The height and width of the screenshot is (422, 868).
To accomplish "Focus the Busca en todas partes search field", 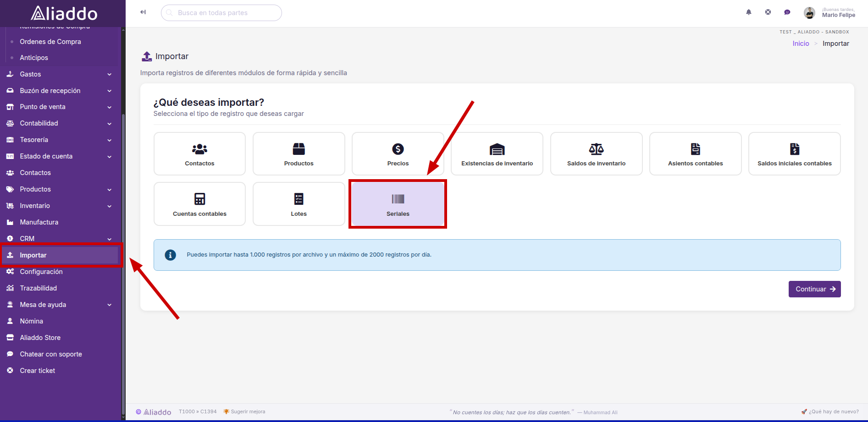I will (221, 13).
